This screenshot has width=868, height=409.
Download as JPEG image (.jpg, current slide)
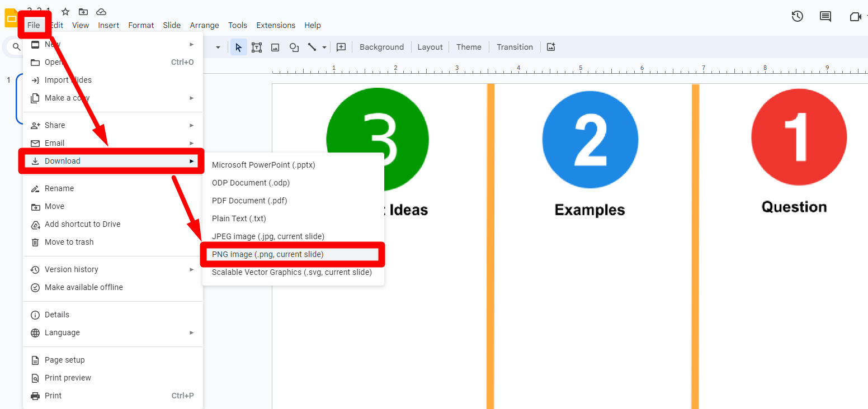[x=293, y=236]
